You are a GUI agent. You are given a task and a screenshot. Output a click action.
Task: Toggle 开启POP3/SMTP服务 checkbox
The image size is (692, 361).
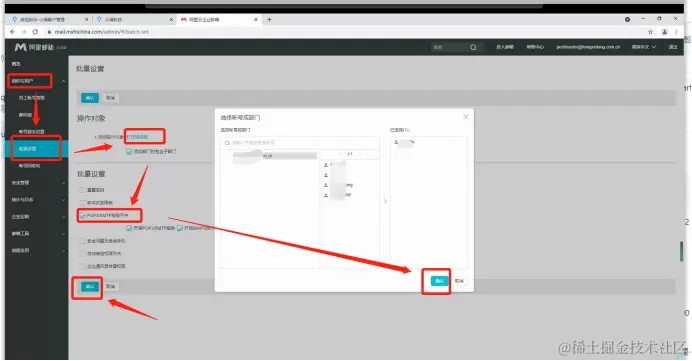(129, 228)
